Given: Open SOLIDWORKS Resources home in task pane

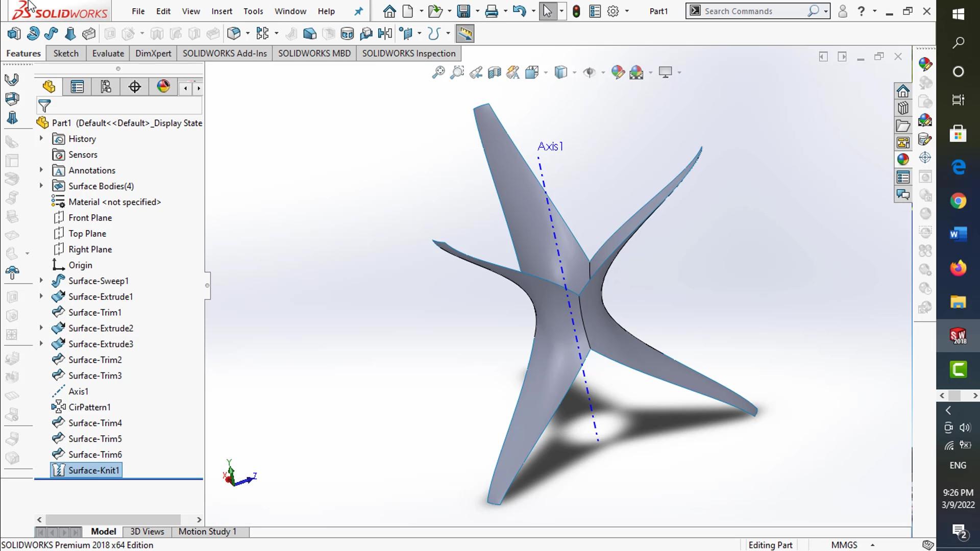Looking at the screenshot, I should (x=902, y=91).
